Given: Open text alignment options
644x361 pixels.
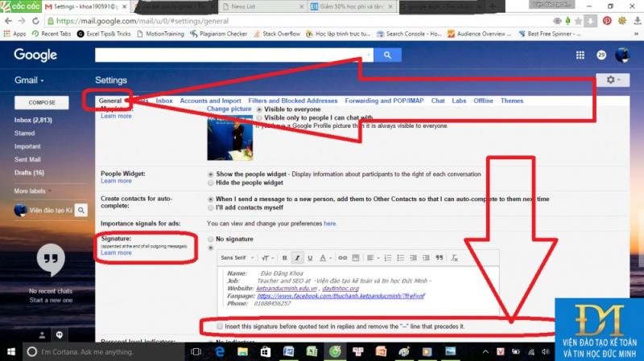Looking at the screenshot, I should (372, 257).
